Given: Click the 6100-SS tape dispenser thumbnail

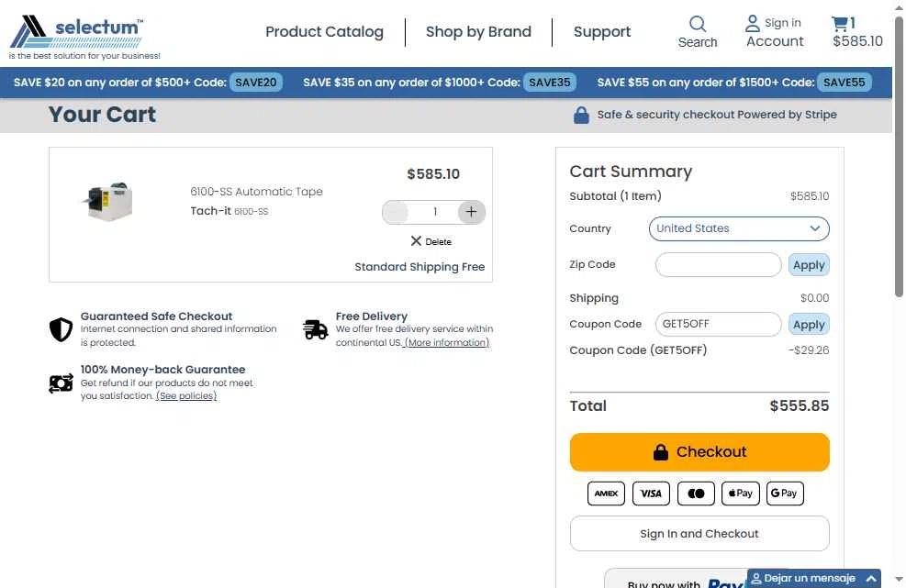Looking at the screenshot, I should 108,201.
